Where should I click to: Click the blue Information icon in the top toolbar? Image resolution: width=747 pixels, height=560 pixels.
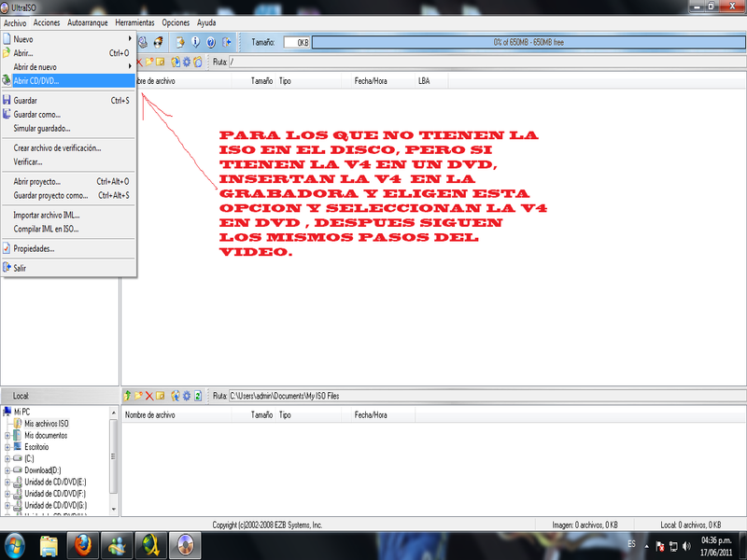tap(195, 42)
